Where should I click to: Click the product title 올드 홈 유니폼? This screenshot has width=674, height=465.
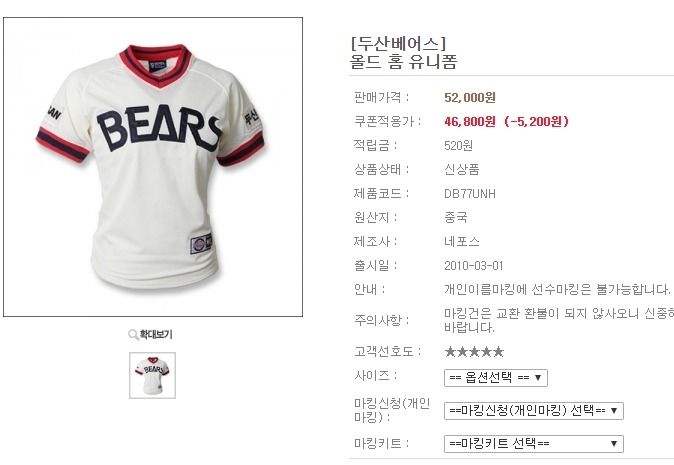[x=403, y=61]
